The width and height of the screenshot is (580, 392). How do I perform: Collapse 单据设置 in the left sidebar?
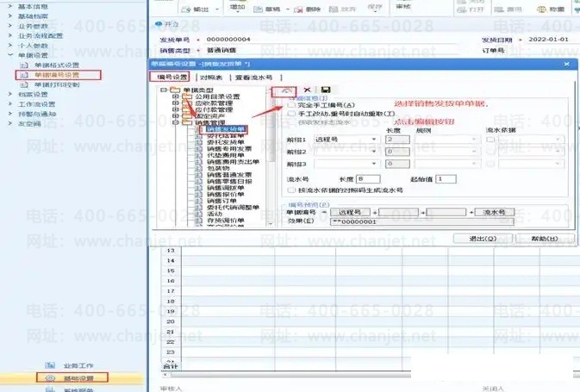click(x=10, y=55)
